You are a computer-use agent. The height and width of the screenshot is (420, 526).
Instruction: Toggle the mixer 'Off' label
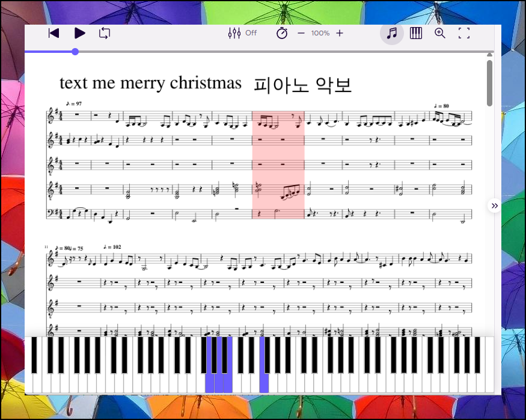point(251,33)
